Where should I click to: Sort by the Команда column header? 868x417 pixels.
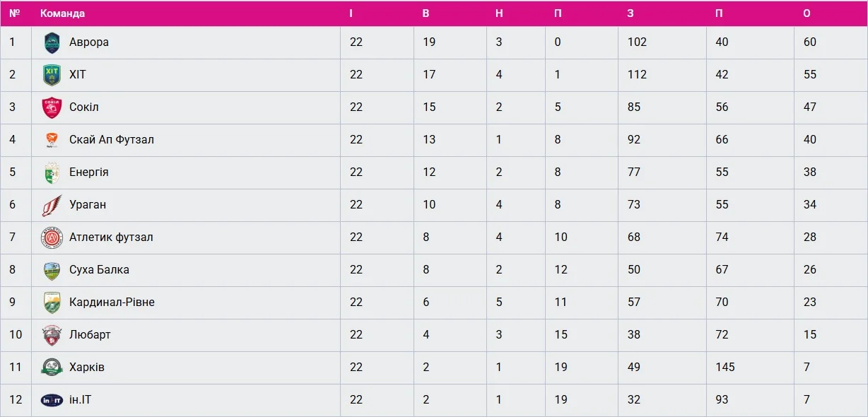63,13
